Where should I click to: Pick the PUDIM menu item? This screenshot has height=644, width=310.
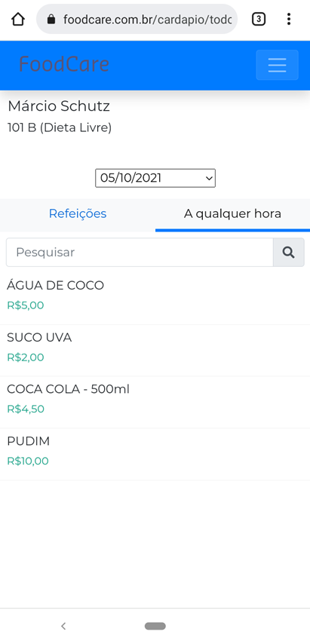155,454
